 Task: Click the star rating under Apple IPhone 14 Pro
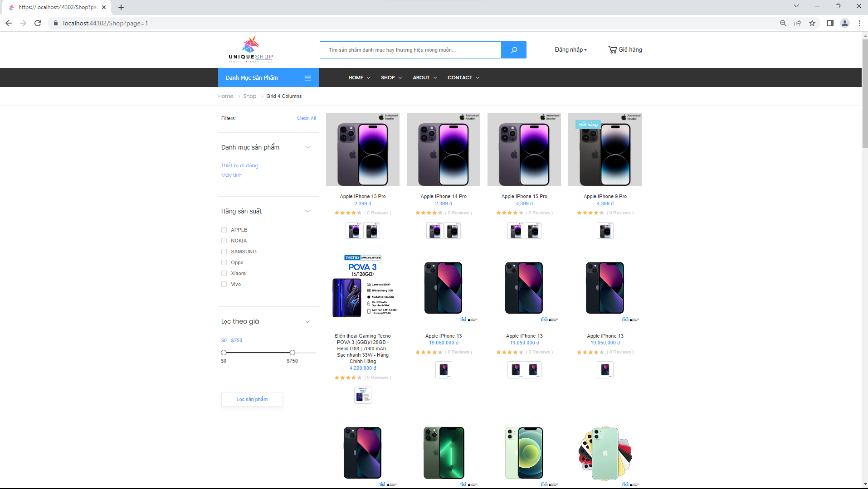point(429,213)
